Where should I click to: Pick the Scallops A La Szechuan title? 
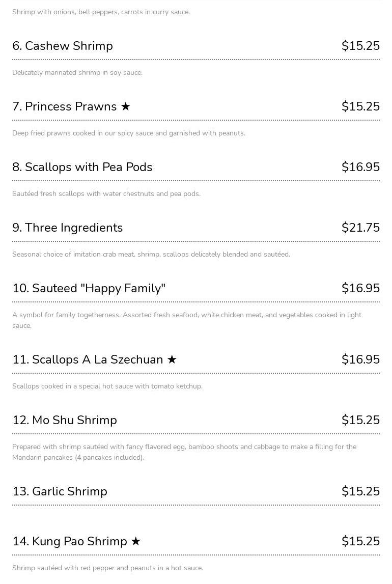tap(88, 359)
